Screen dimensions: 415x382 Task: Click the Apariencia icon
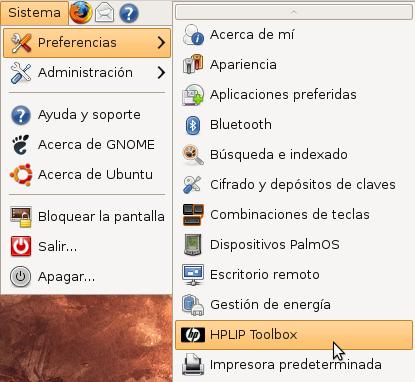pos(193,64)
